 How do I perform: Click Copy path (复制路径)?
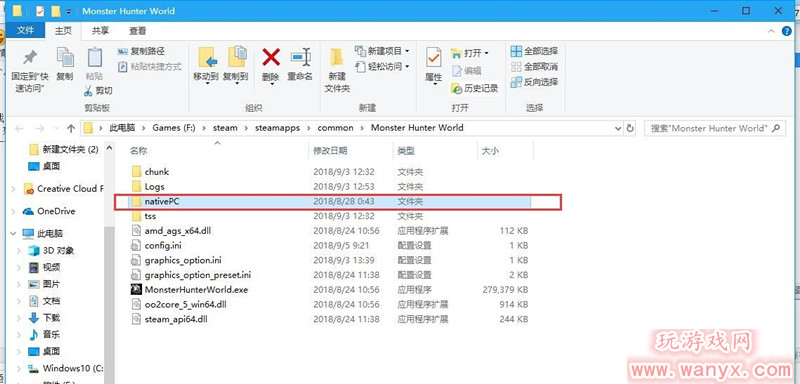(x=141, y=52)
